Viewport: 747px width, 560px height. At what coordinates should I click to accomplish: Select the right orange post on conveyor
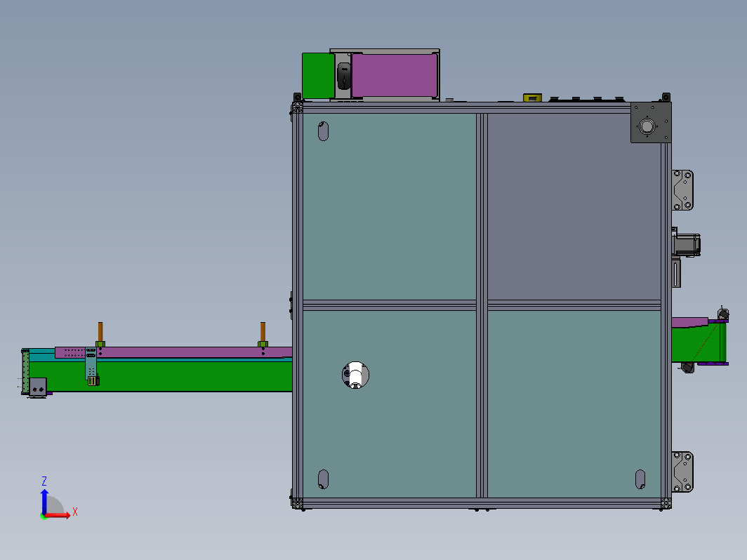tap(263, 331)
